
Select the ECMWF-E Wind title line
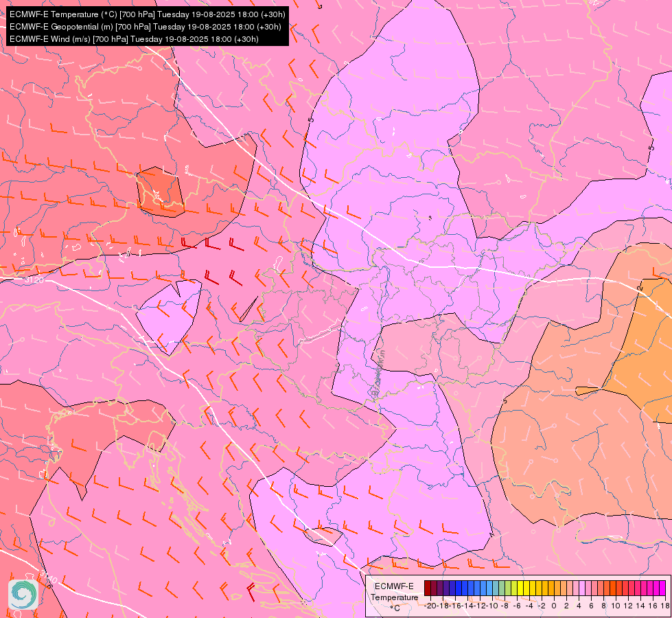134,39
